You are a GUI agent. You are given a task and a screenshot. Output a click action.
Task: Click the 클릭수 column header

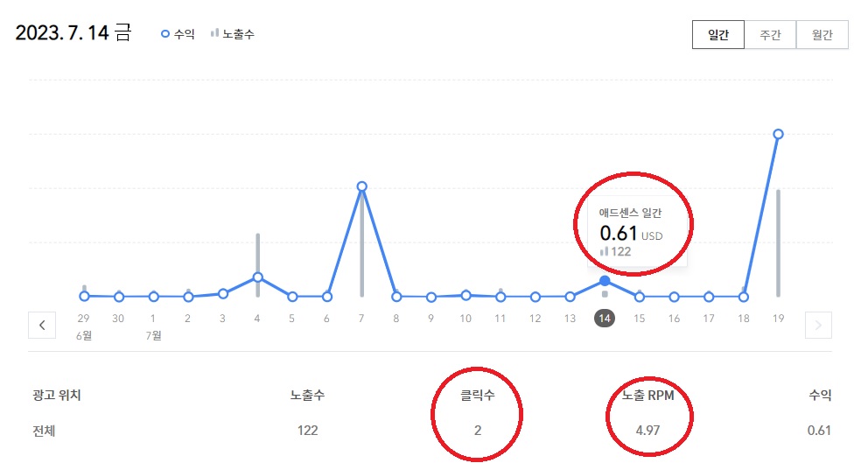(x=478, y=396)
